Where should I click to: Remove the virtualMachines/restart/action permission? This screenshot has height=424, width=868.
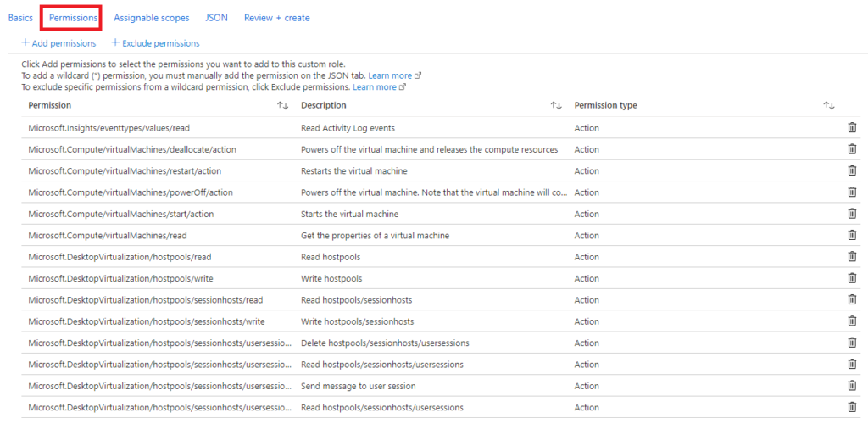pyautogui.click(x=852, y=170)
